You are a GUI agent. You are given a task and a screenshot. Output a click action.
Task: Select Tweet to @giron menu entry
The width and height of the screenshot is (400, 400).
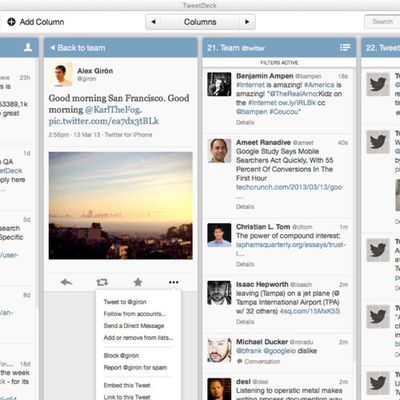click(125, 302)
